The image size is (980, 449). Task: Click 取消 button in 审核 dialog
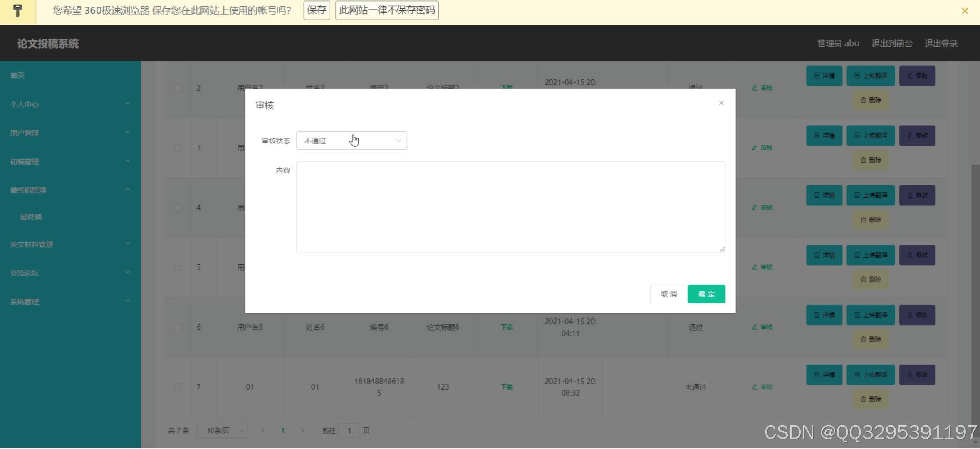668,294
